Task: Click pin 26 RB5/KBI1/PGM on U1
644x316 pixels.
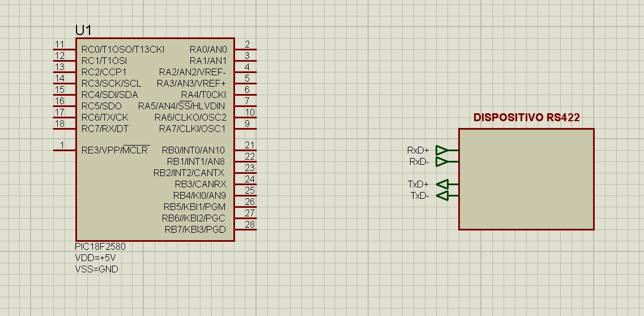Action: tap(246, 207)
